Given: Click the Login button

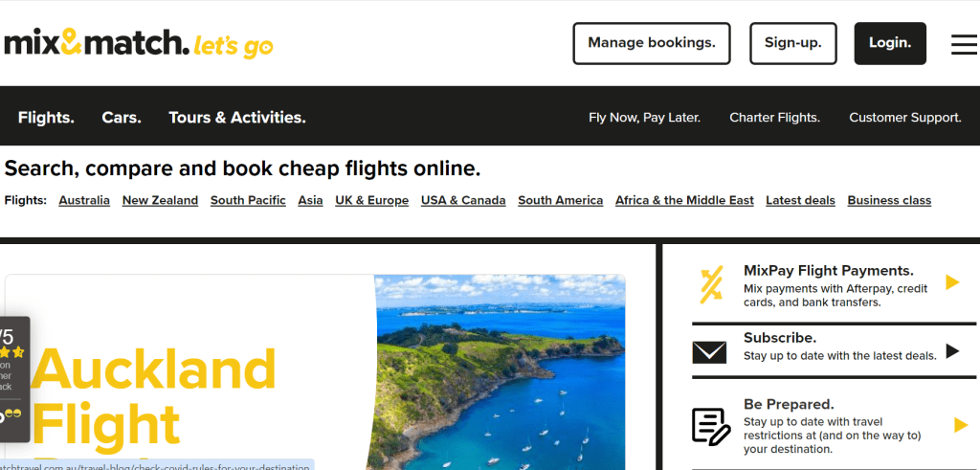Looking at the screenshot, I should tap(890, 43).
